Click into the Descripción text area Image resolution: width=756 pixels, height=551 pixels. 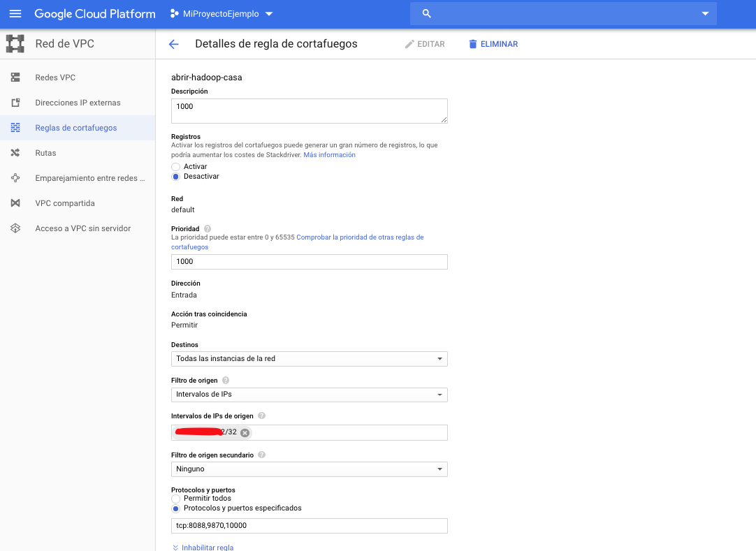coord(309,111)
